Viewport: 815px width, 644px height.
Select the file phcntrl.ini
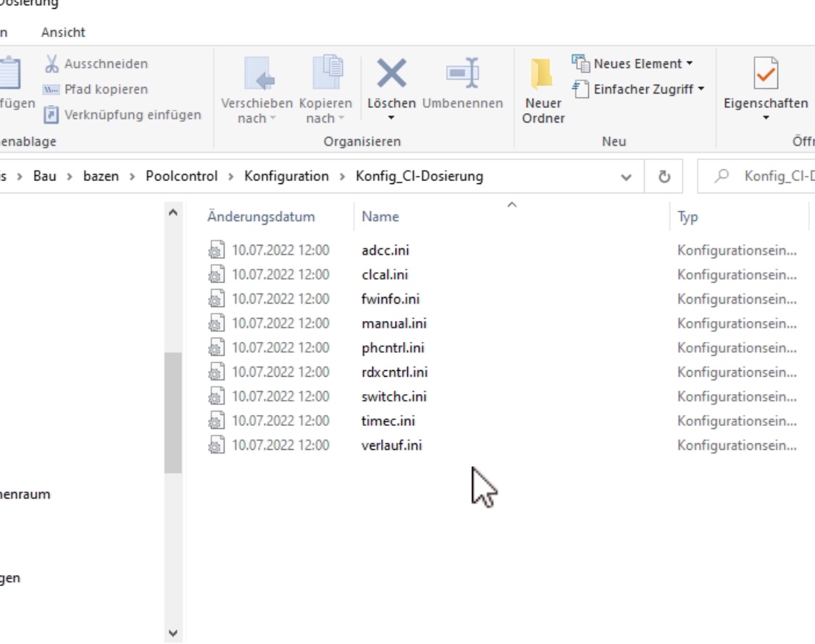pos(393,348)
